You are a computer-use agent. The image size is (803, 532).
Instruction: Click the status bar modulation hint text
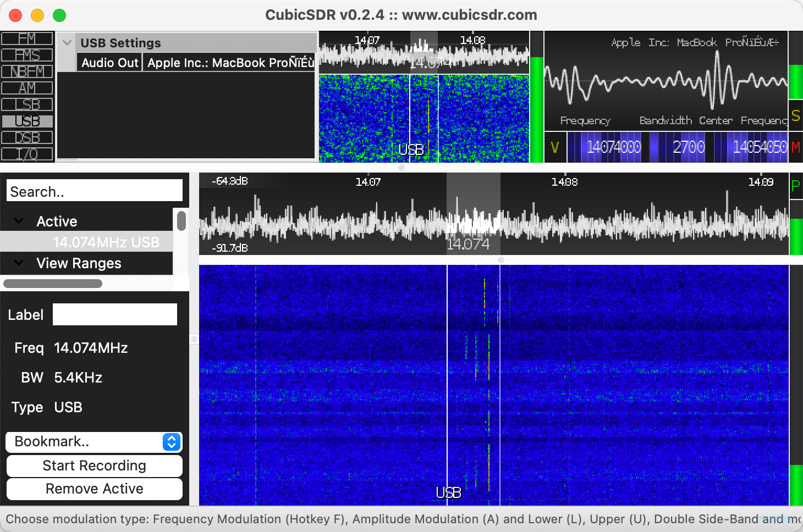coord(402,519)
